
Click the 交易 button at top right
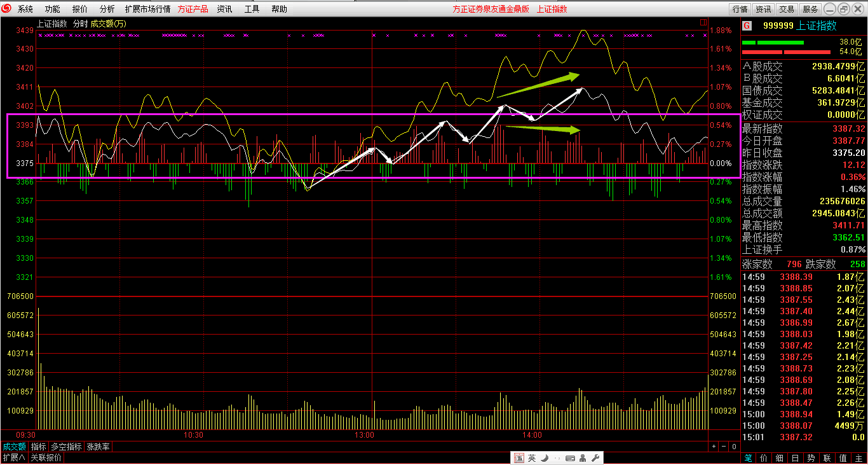[x=787, y=9]
